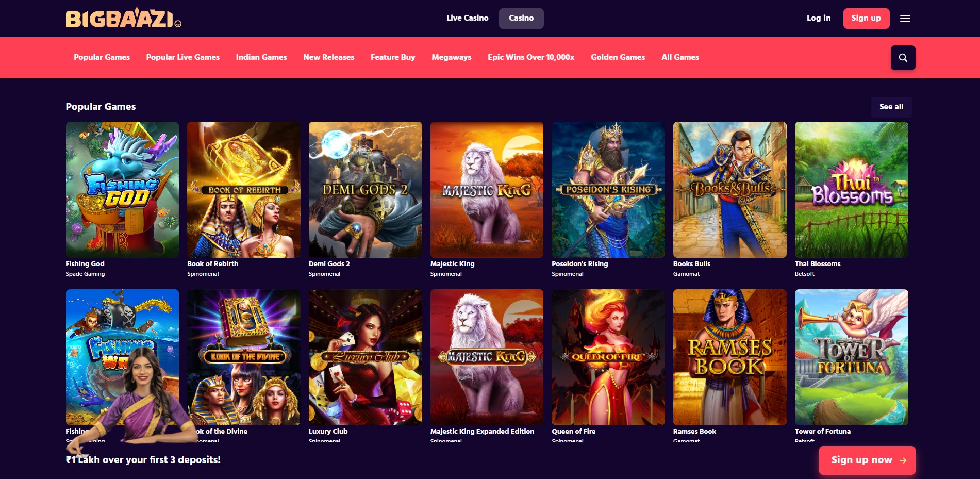
Task: Click the Spade Gaming provider label
Action: (85, 274)
